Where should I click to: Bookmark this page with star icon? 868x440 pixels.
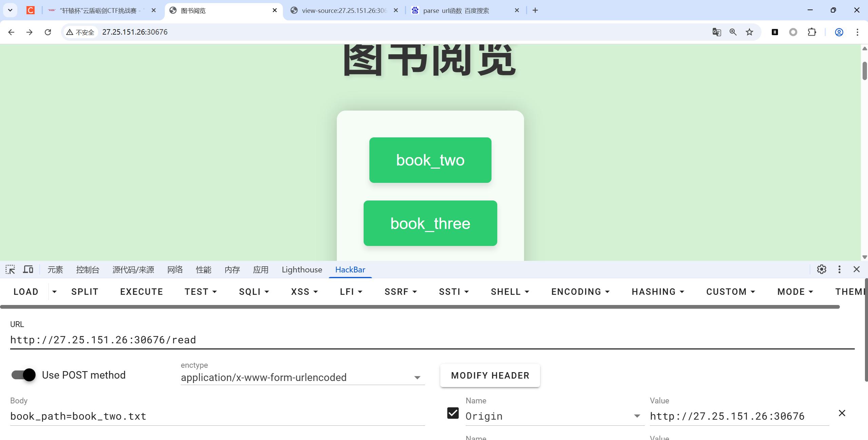click(x=749, y=32)
